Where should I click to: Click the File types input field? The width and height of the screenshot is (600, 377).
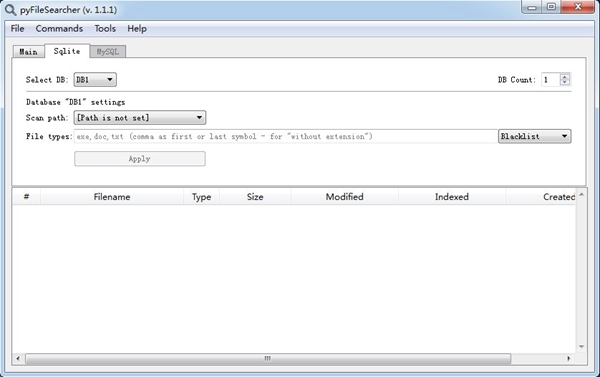pyautogui.click(x=285, y=136)
